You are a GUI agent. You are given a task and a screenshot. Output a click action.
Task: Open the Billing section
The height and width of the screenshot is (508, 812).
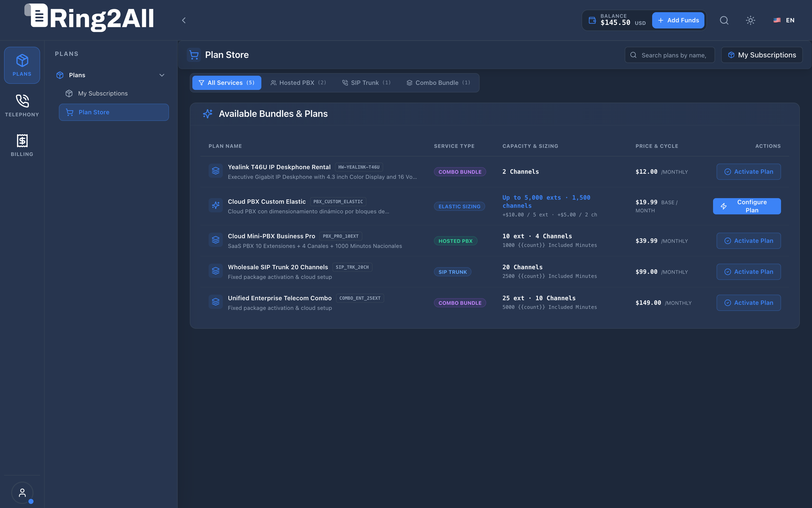point(22,145)
